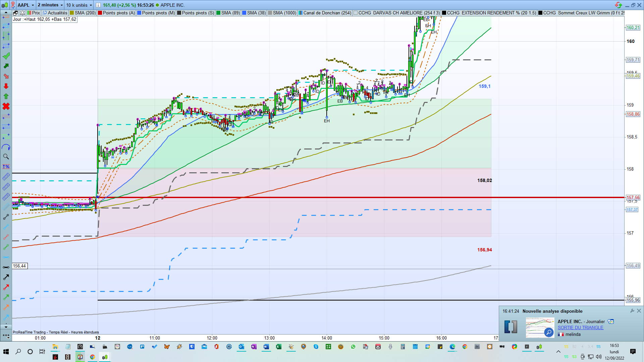Click the info icon beside the price
Screen dimensions: 644x362
[x=98, y=5]
